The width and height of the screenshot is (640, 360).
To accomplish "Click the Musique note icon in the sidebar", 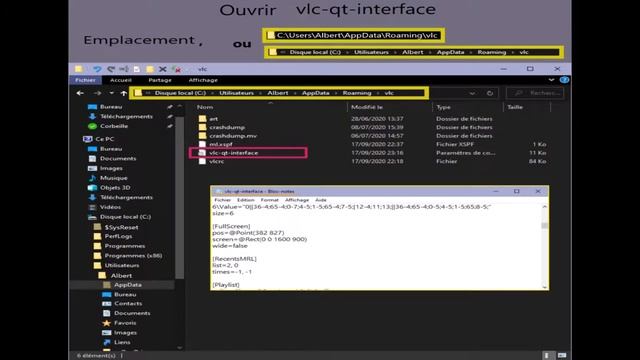I will (x=92, y=178).
